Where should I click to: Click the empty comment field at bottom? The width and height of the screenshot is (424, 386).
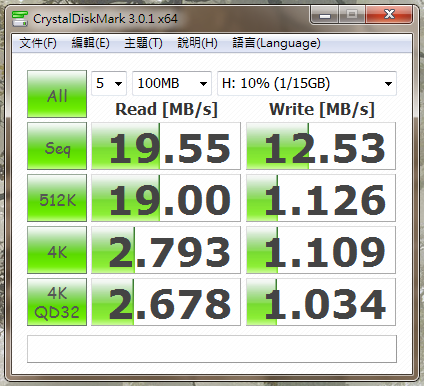pos(212,349)
